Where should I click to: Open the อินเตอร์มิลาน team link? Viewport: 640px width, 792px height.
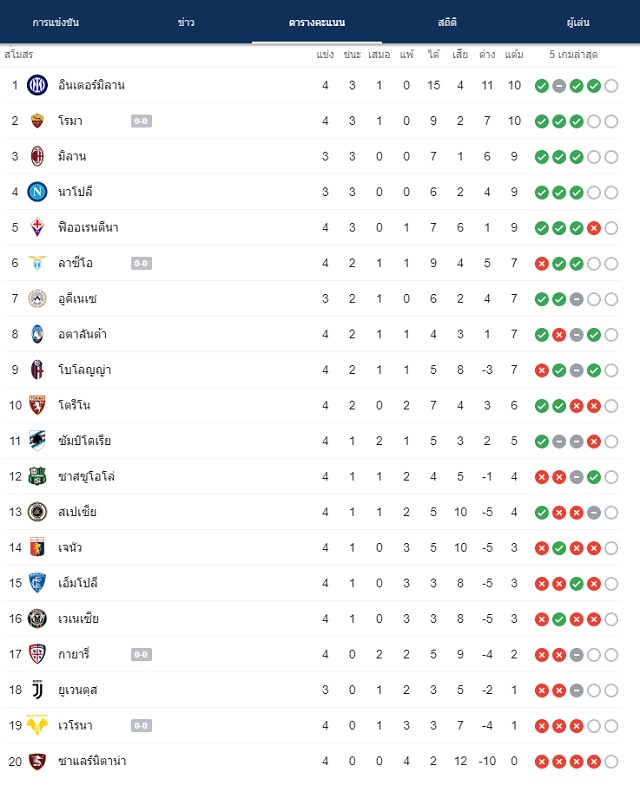point(91,85)
